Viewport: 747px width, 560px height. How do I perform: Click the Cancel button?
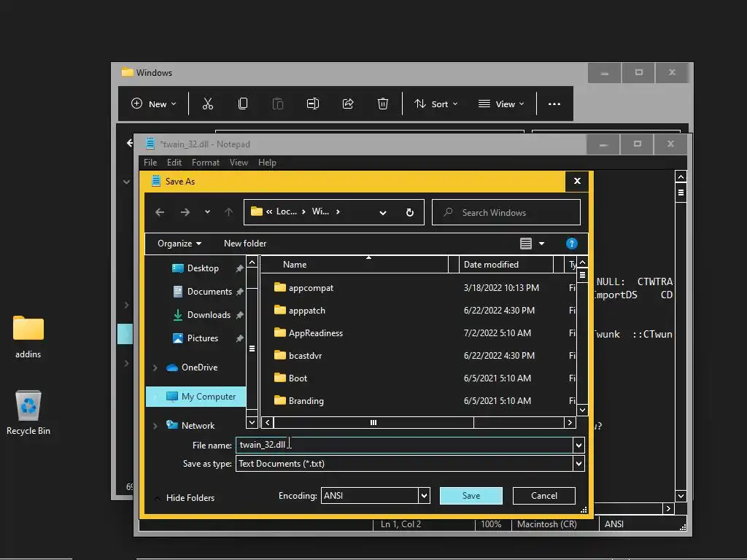(x=544, y=496)
